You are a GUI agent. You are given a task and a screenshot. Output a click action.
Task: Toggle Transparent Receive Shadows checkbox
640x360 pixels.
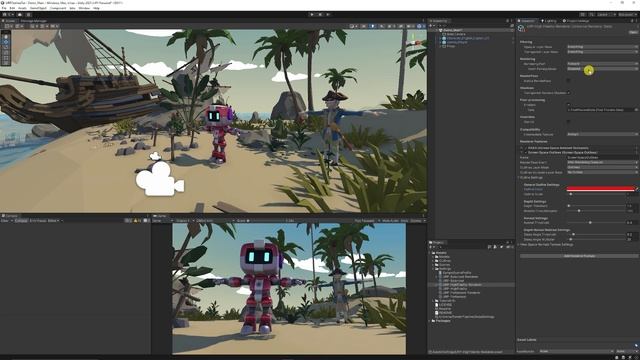click(569, 93)
